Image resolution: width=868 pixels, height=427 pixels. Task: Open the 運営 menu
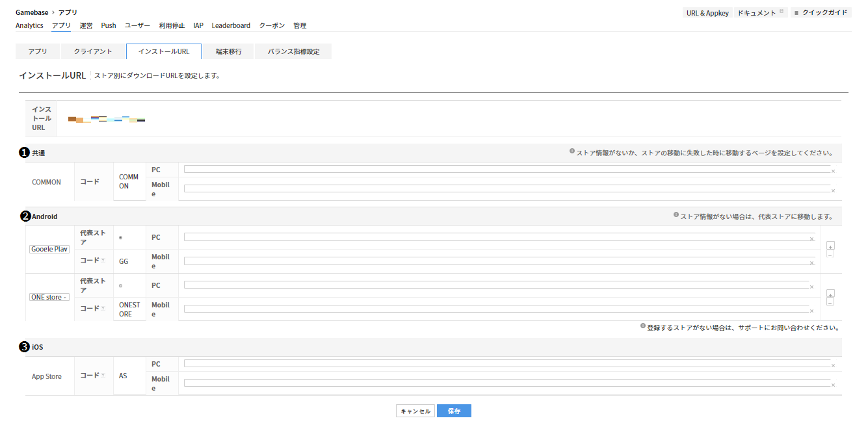(x=86, y=26)
